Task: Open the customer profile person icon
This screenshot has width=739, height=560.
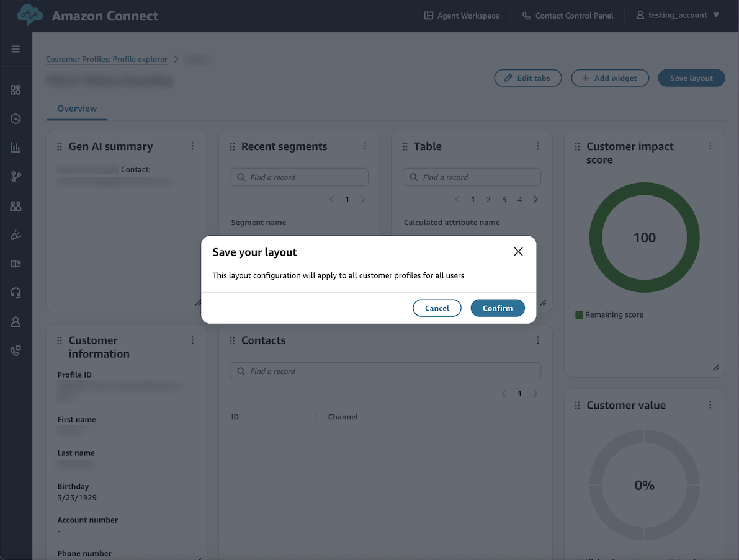Action: (x=17, y=321)
